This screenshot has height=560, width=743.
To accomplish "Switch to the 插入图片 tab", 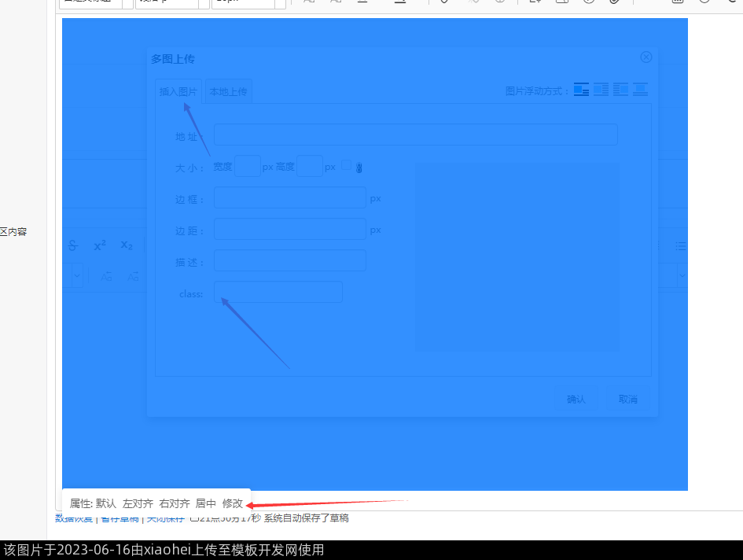I will [178, 92].
